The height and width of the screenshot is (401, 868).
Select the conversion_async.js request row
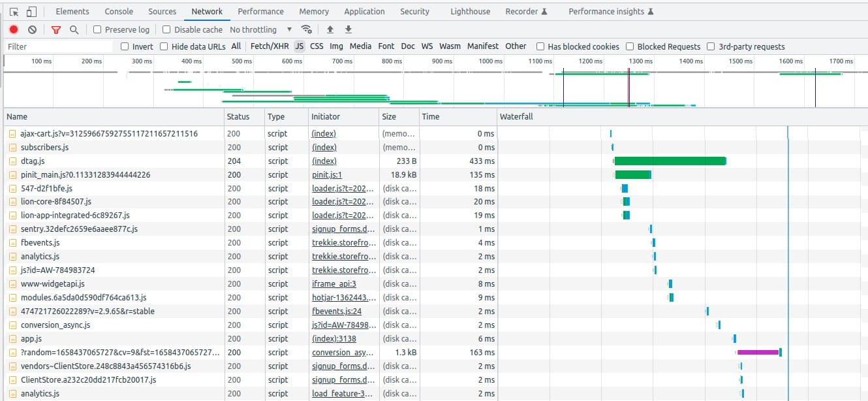click(x=434, y=325)
